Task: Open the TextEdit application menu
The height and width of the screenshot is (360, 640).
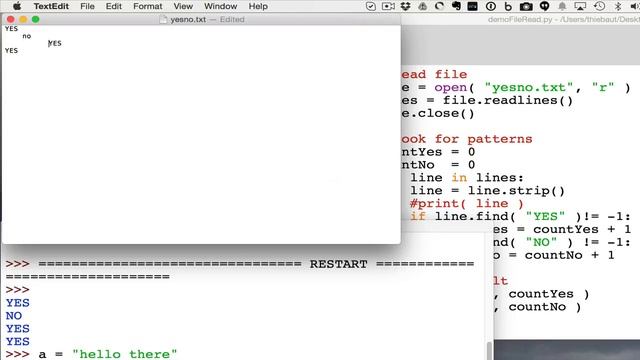Action: coord(51,6)
